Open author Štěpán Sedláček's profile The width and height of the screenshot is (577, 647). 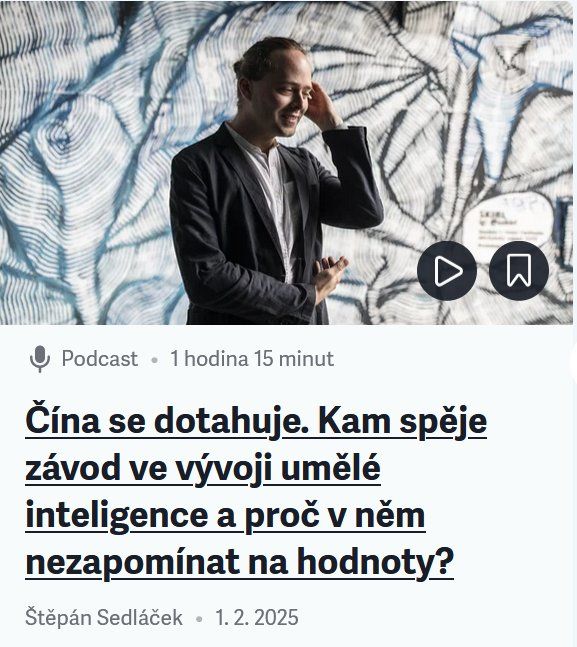click(104, 617)
